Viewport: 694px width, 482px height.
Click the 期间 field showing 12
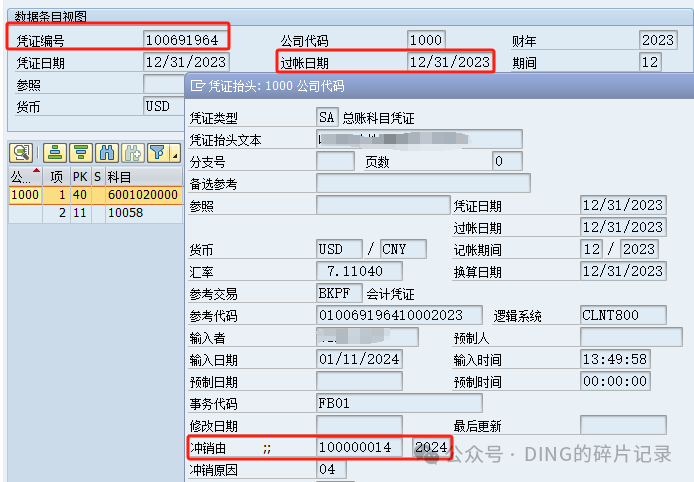tap(650, 62)
